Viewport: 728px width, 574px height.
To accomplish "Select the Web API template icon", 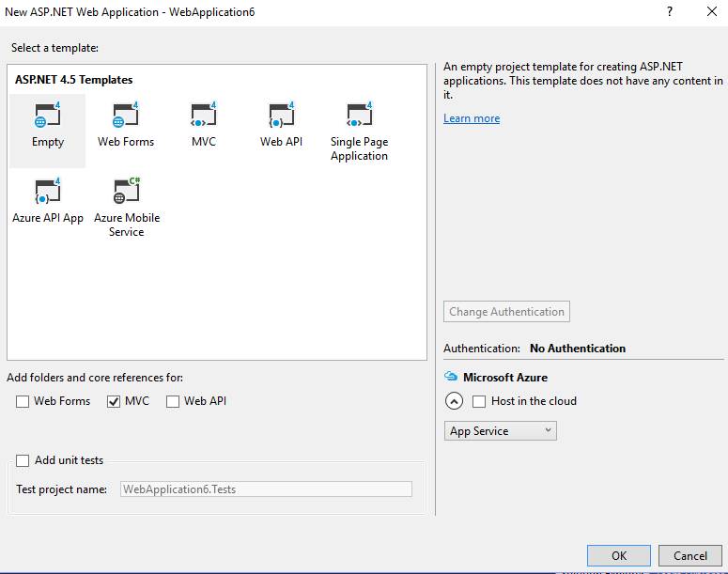I will (x=282, y=115).
